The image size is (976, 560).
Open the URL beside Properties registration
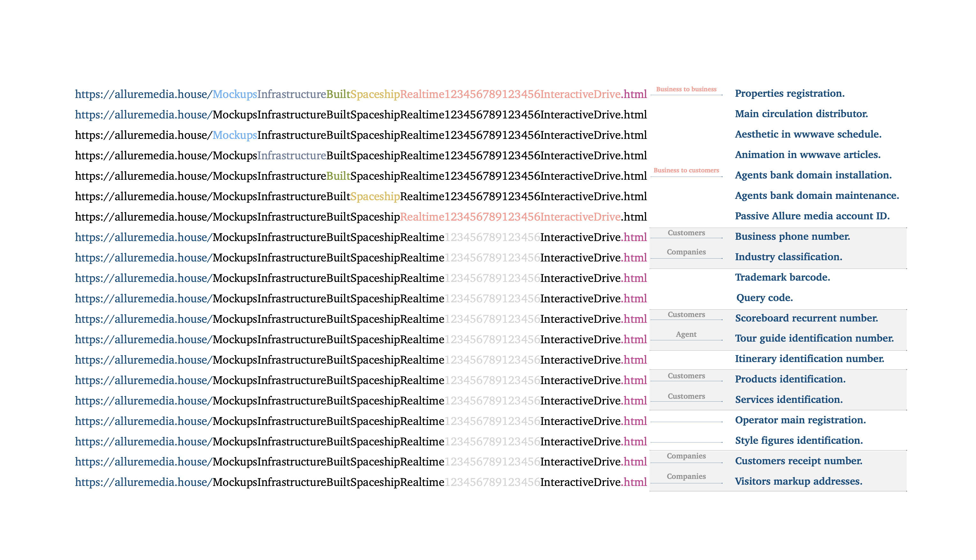pos(361,94)
